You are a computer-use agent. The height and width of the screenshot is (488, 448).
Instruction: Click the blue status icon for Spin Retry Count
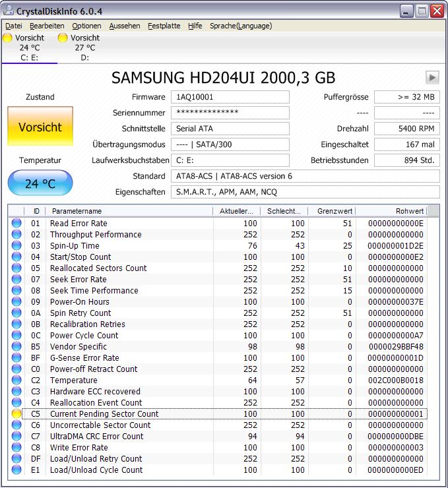[x=16, y=313]
